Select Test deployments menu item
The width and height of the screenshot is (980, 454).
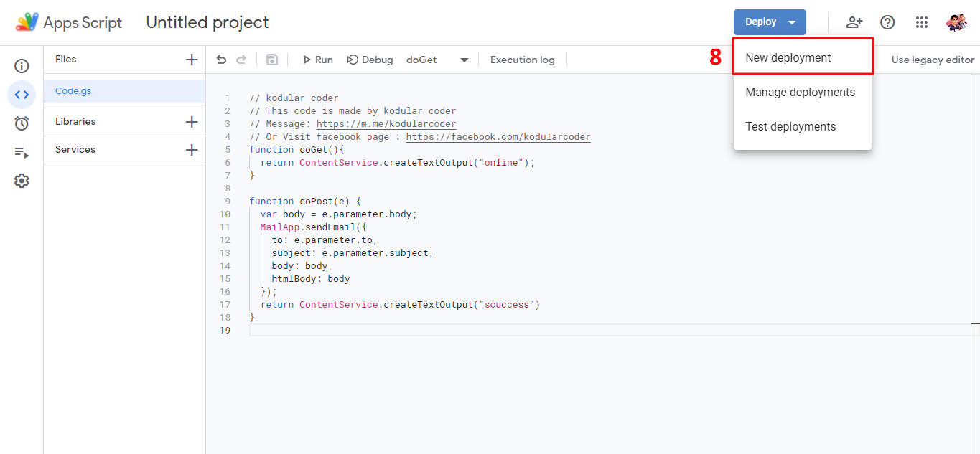(x=790, y=127)
